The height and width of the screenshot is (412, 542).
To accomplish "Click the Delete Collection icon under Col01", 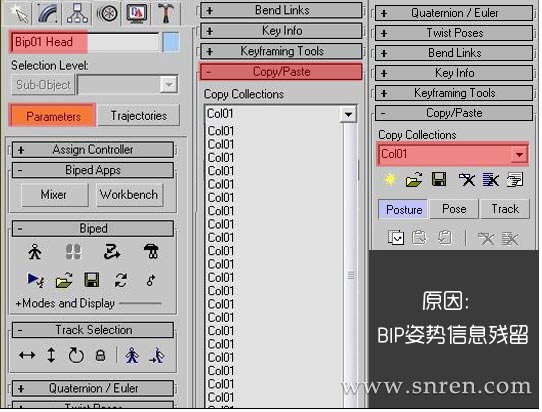I will coord(467,180).
